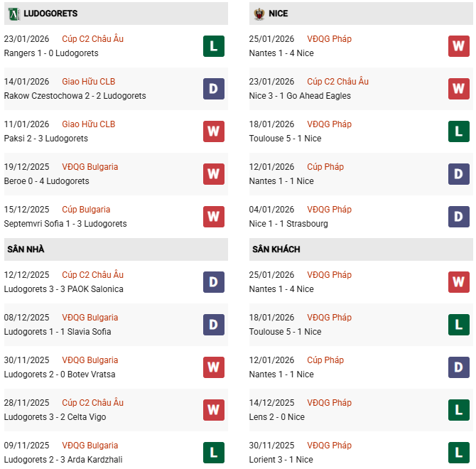Click the W badge for Paksi match
Image resolution: width=476 pixels, height=469 pixels.
pyautogui.click(x=214, y=131)
